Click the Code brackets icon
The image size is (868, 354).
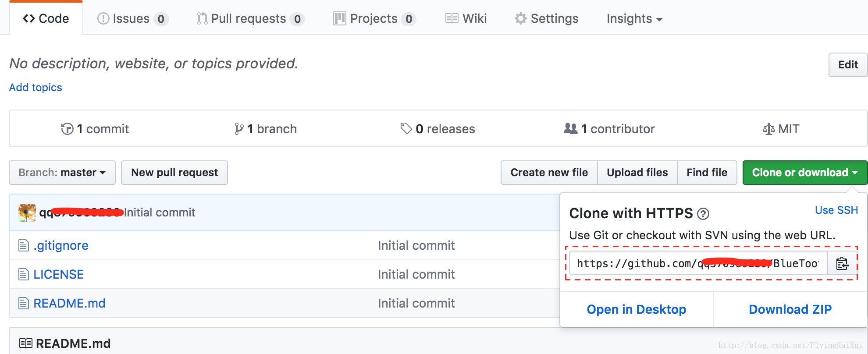[x=29, y=18]
